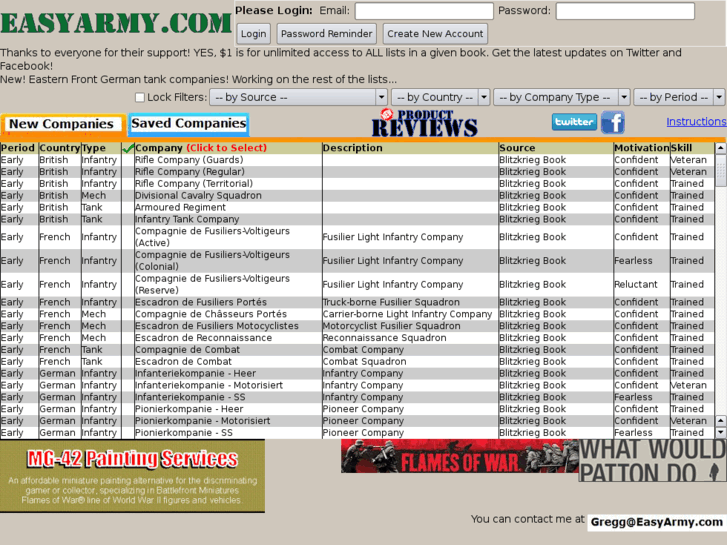Enable the Lock Filters checkbox

point(140,97)
